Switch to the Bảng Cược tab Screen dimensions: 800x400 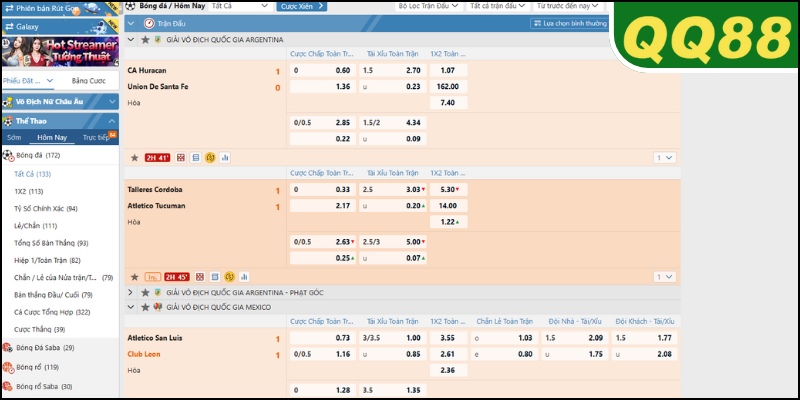point(89,80)
